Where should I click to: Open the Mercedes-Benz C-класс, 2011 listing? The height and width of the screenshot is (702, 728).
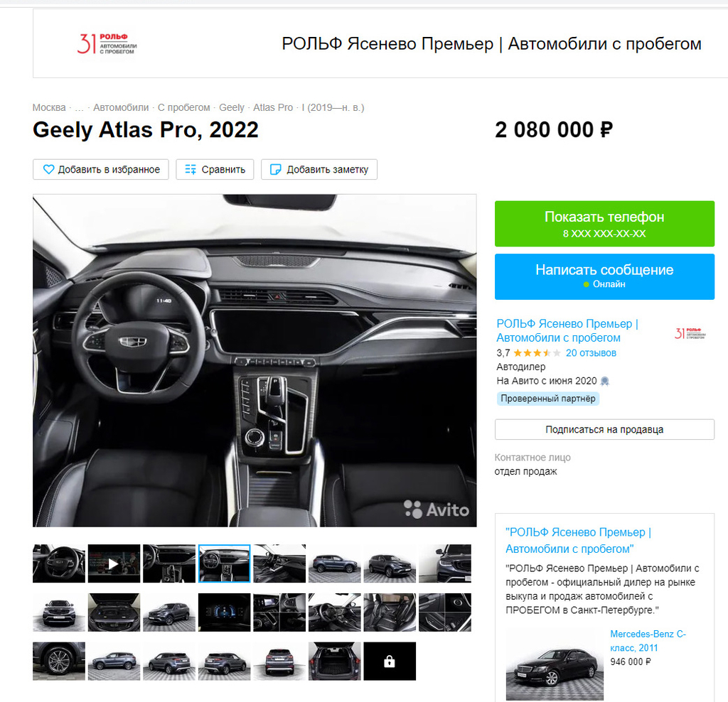(x=648, y=641)
